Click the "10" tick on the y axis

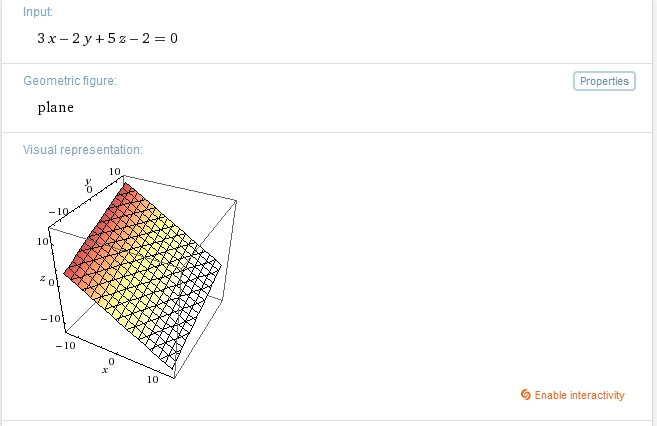point(115,172)
